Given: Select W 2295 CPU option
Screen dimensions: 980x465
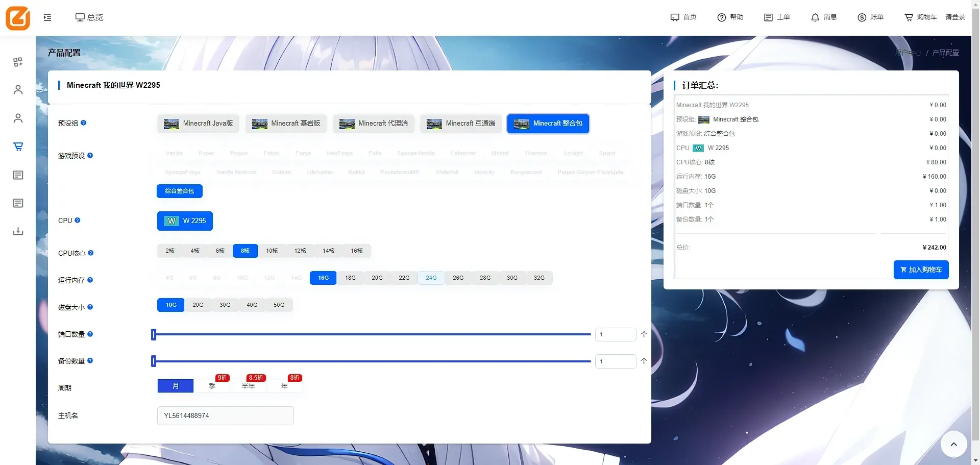Looking at the screenshot, I should click(185, 221).
